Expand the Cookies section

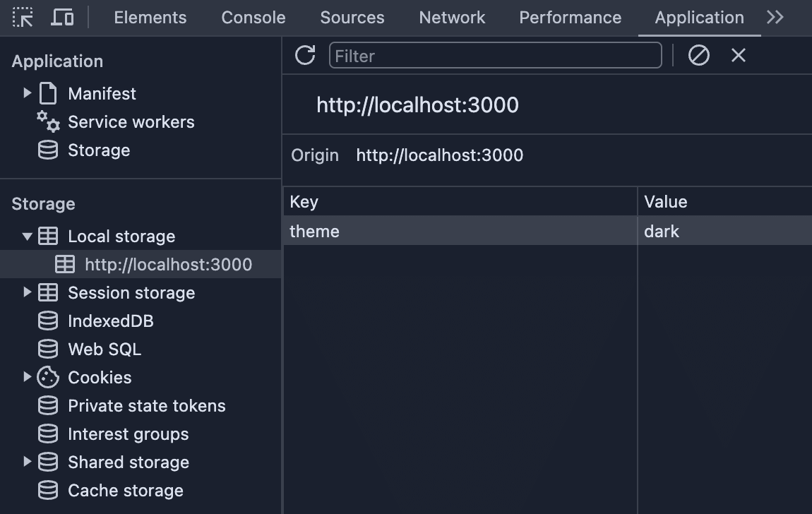point(28,377)
